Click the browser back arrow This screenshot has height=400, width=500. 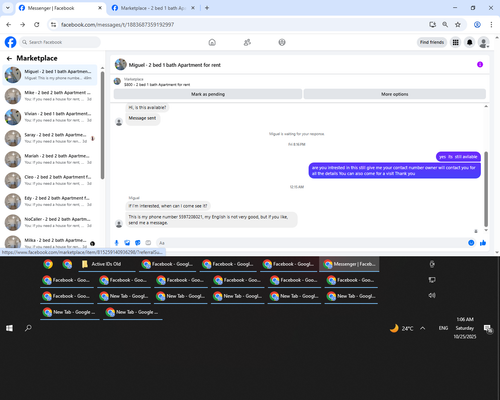9,25
